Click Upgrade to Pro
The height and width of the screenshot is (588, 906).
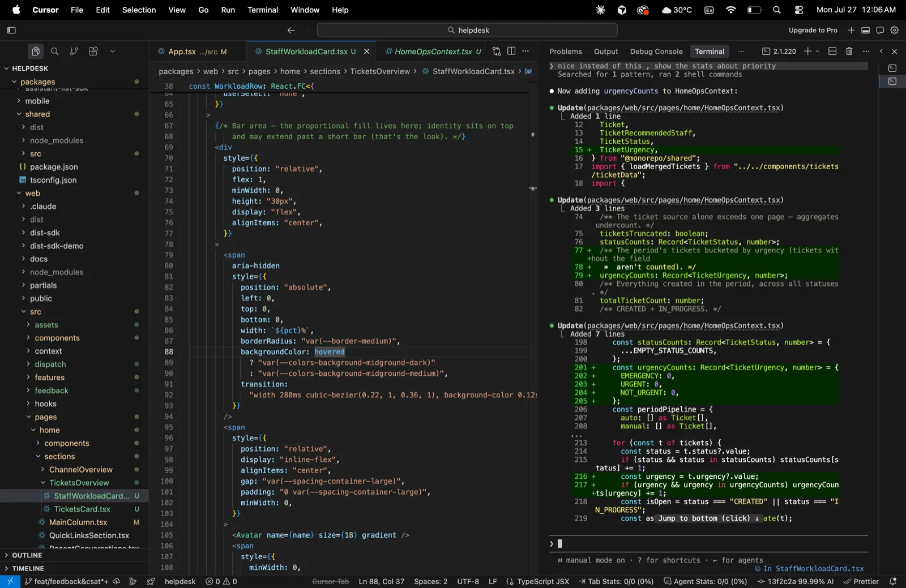[x=813, y=30]
